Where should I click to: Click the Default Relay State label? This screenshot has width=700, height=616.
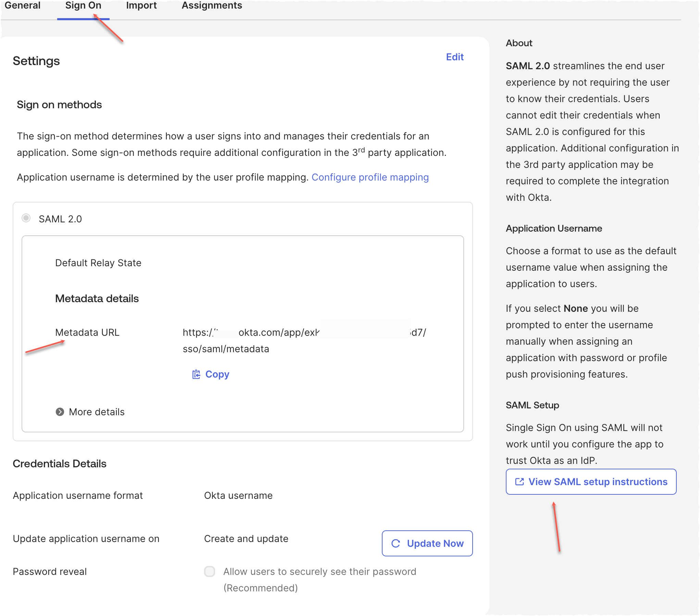98,263
